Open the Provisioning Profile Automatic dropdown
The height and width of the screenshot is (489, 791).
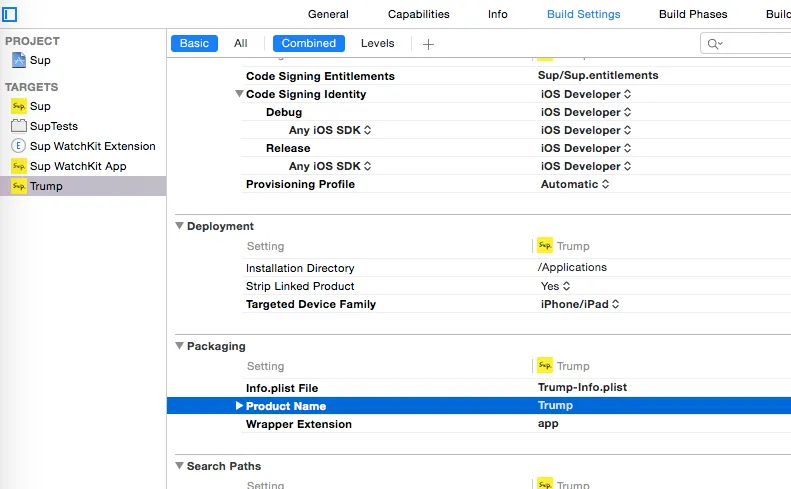(x=576, y=184)
